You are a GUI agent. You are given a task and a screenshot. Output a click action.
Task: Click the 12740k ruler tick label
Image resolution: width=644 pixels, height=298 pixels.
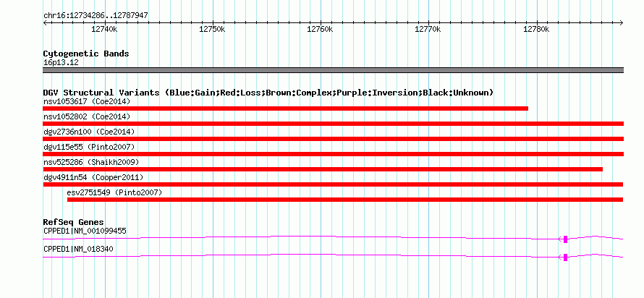click(x=104, y=29)
